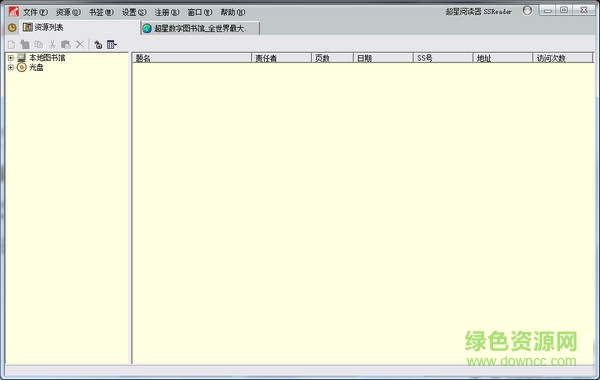
Task: Switch to the 超星数字图书馆 tab
Action: click(200, 28)
